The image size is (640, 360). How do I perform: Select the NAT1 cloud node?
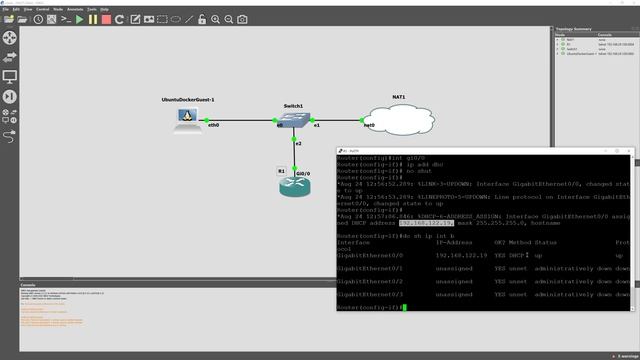click(399, 119)
